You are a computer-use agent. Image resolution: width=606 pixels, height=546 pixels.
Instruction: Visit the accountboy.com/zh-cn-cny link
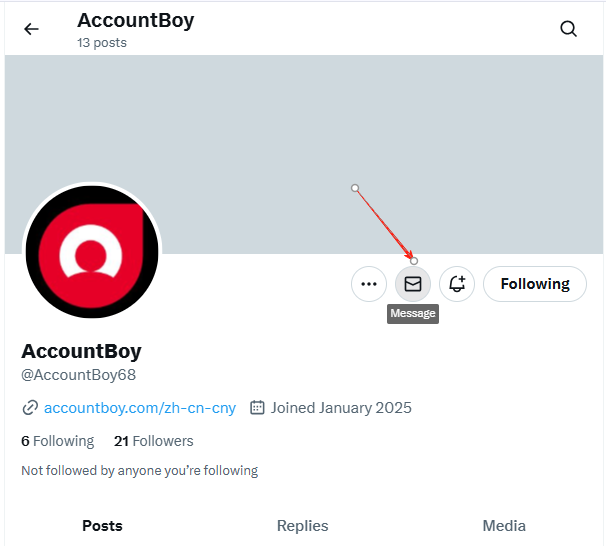[x=140, y=408]
